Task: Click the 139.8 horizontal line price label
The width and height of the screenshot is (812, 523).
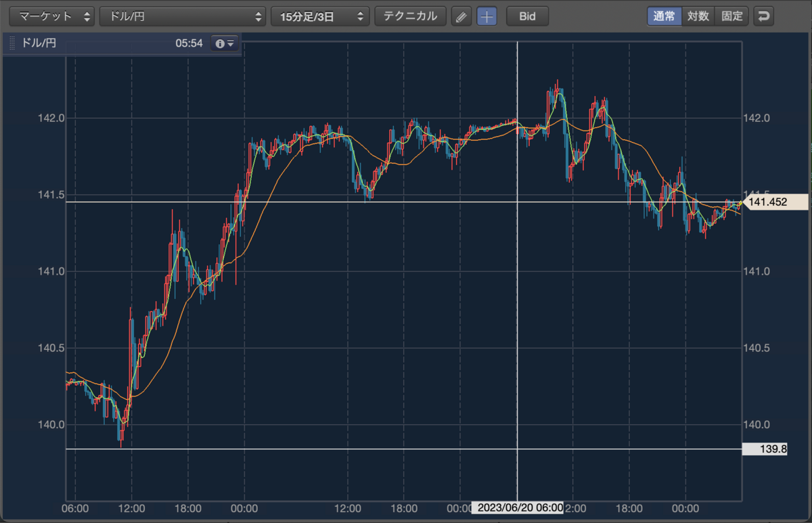Action: pyautogui.click(x=765, y=449)
